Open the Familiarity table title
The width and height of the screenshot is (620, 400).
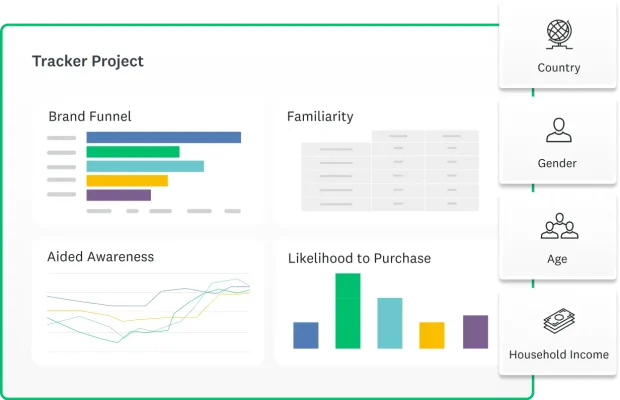[320, 117]
